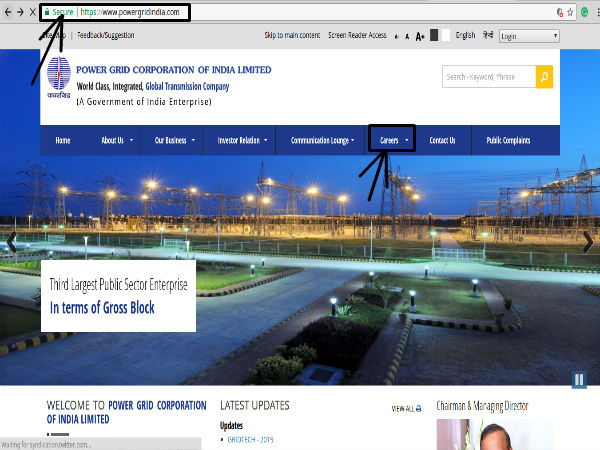Expand the Our Business menu arrow
Viewport: 600px width, 450px height.
click(193, 140)
